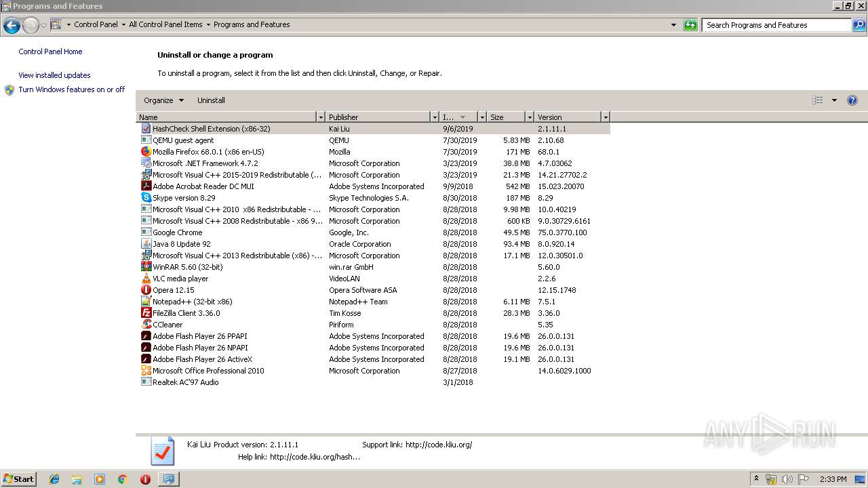Click the VLC media player cone icon
The width and height of the screenshot is (868, 488).
146,278
